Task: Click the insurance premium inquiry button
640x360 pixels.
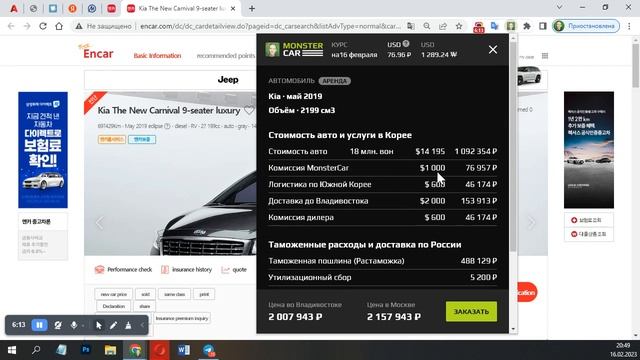Action: pos(182,318)
